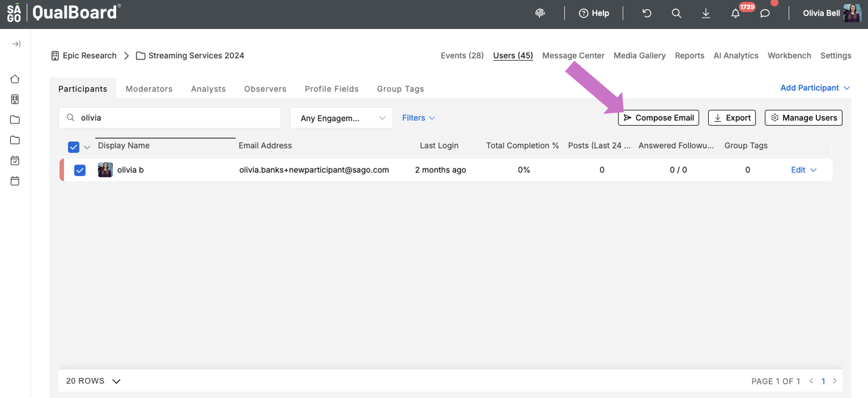Select the Users (45) tab
This screenshot has width=868, height=398.
pyautogui.click(x=513, y=55)
